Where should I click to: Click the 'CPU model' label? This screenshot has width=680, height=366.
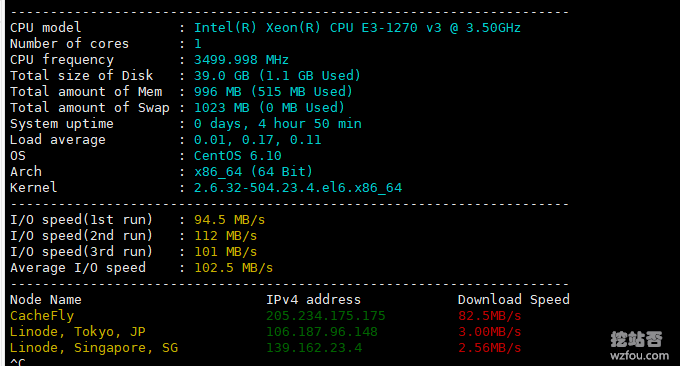coord(46,28)
